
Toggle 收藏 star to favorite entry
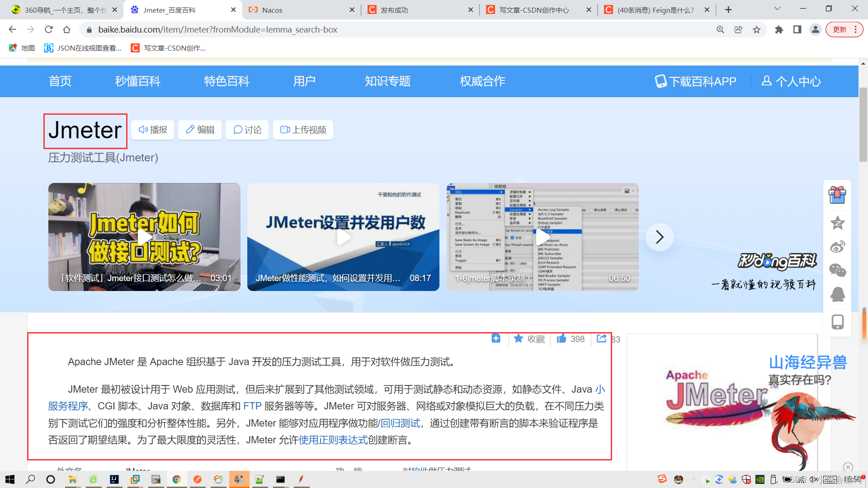[519, 338]
